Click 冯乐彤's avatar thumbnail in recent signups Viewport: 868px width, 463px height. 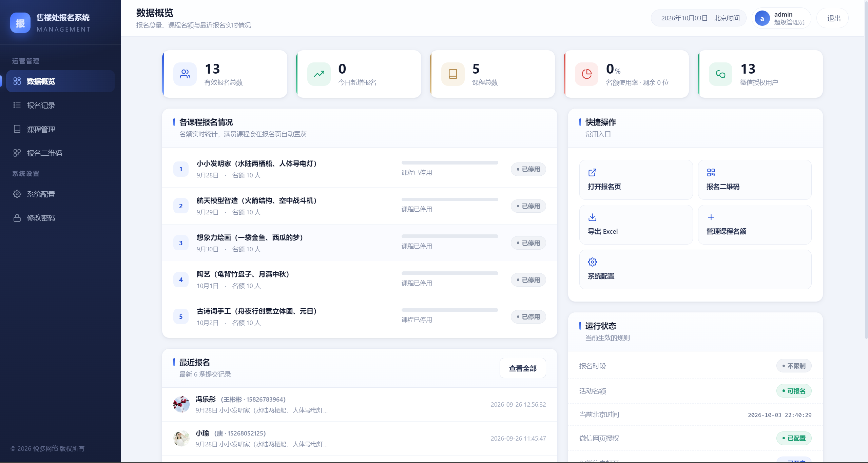(x=181, y=404)
